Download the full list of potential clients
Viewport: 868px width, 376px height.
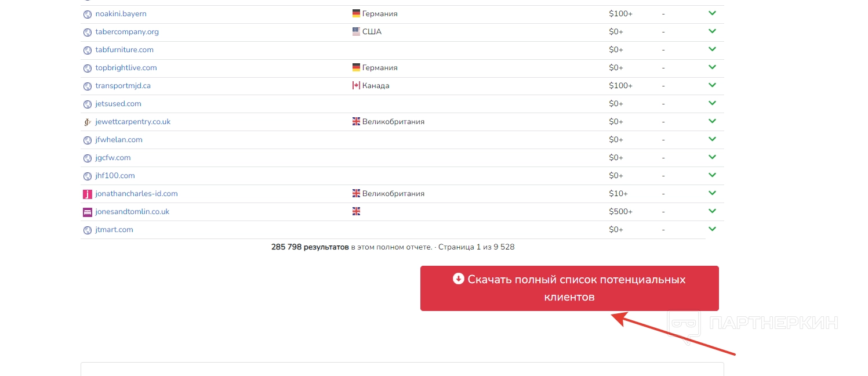569,288
